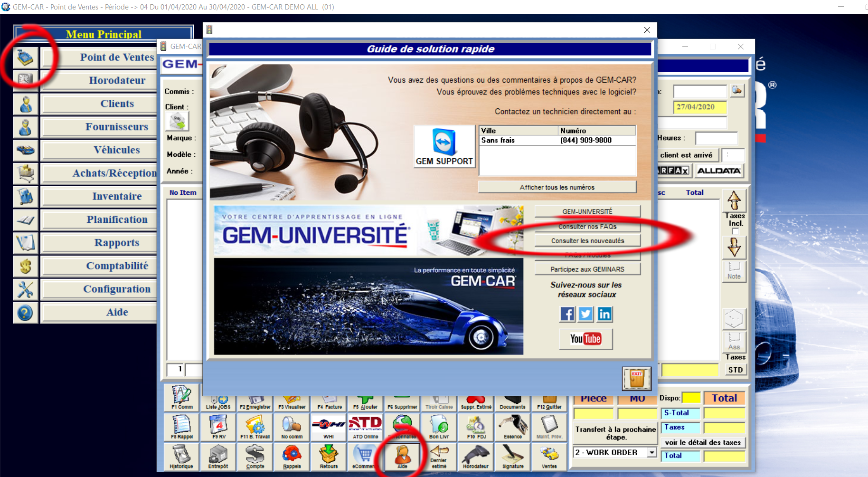Click the Véhicules car icon in main menu

click(x=26, y=150)
